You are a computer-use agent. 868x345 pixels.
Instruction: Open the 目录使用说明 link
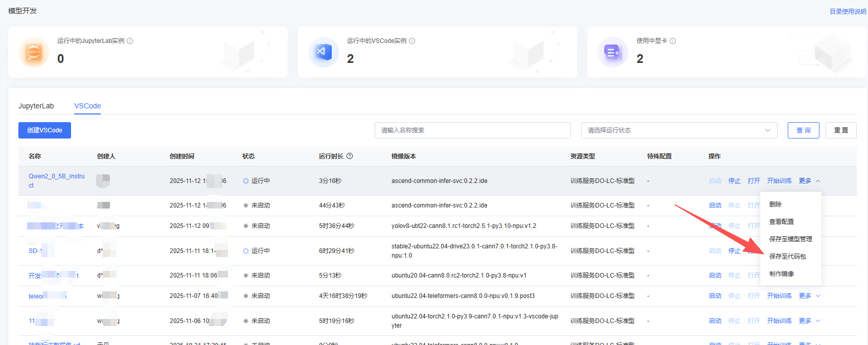(848, 11)
